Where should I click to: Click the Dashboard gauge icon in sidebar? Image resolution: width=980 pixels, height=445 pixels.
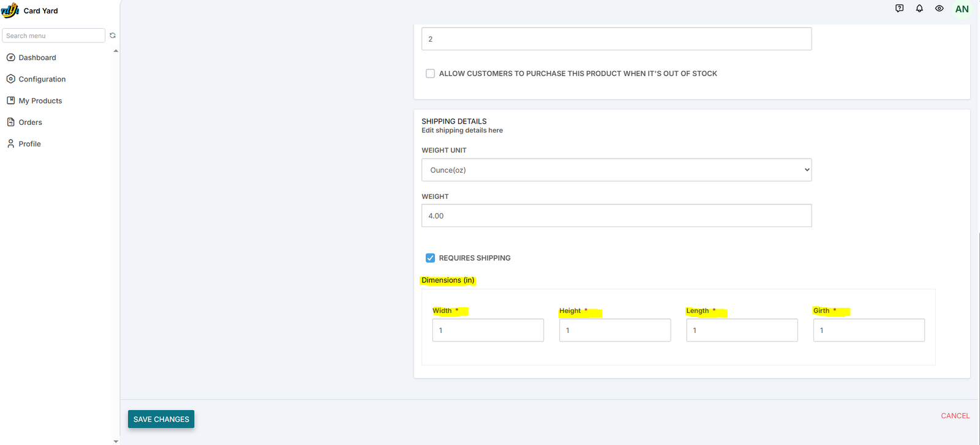coord(10,58)
